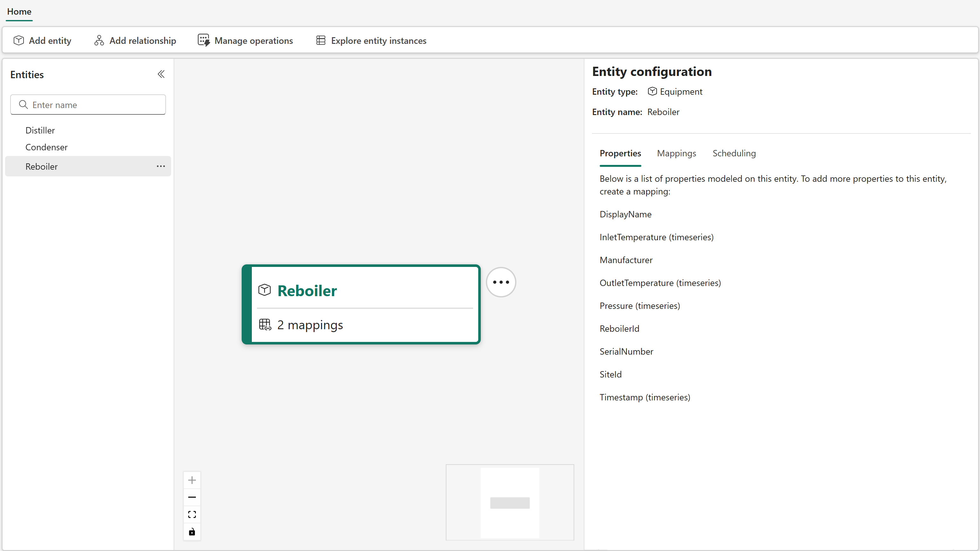Viewport: 980px width, 551px height.
Task: Open the Pressure (timeseries) property
Action: click(639, 305)
